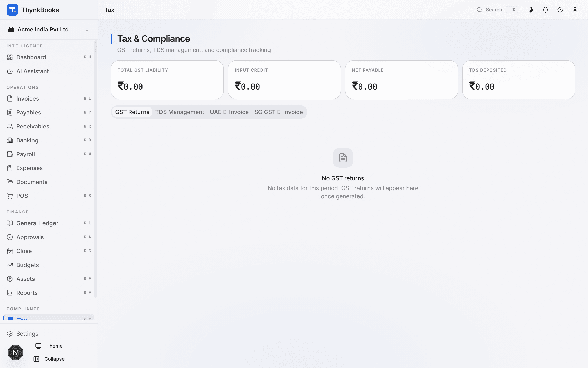The height and width of the screenshot is (368, 588).
Task: Open the Dashboard grid icon
Action: (x=10, y=57)
